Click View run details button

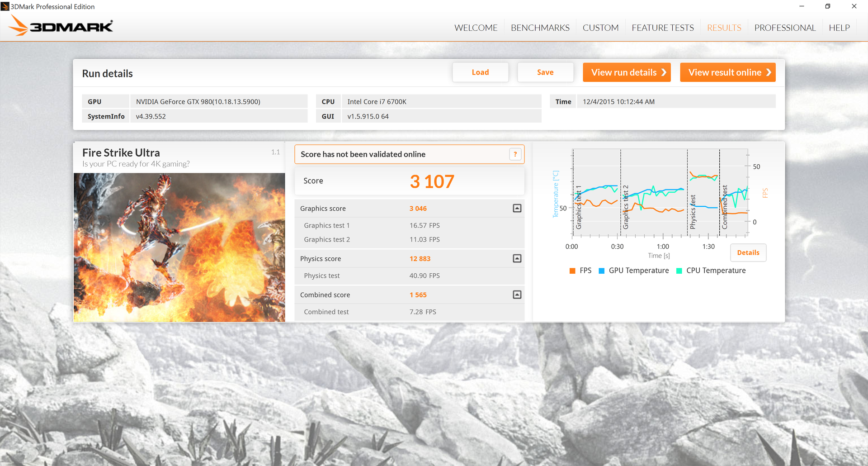coord(627,72)
